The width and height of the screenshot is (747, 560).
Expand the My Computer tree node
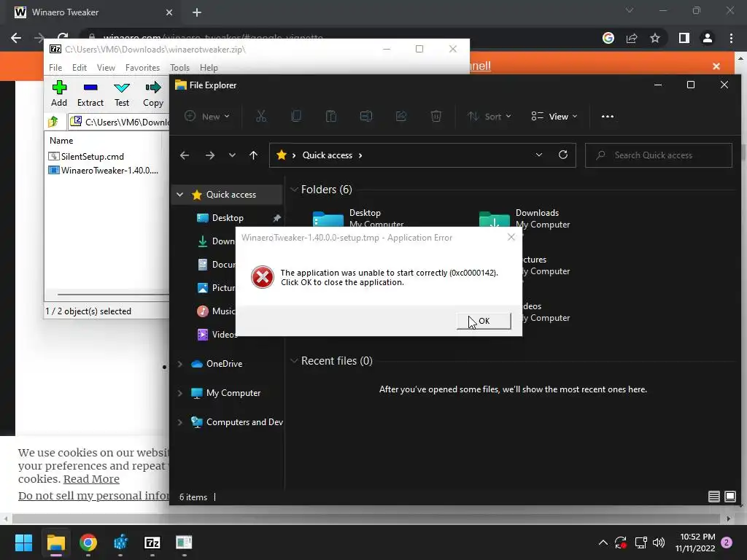180,393
